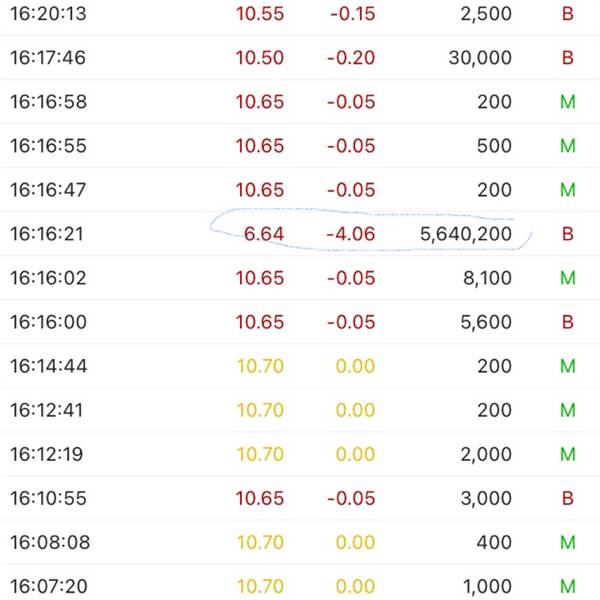Tap the 30,000 volume at 16:17:46
This screenshot has width=600, height=600.
point(480,58)
